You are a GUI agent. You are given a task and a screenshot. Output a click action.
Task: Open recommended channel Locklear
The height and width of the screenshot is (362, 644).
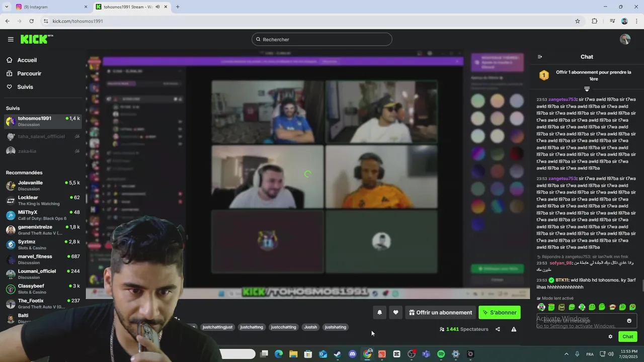(x=43, y=200)
